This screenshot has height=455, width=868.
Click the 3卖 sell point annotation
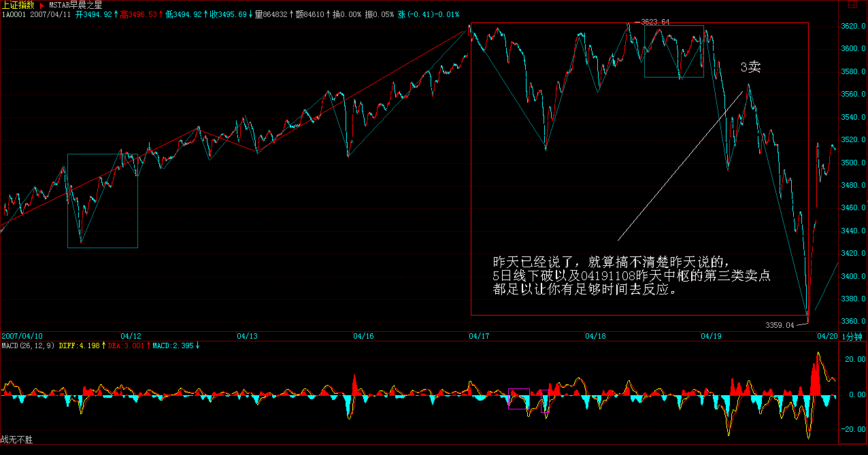click(x=750, y=67)
